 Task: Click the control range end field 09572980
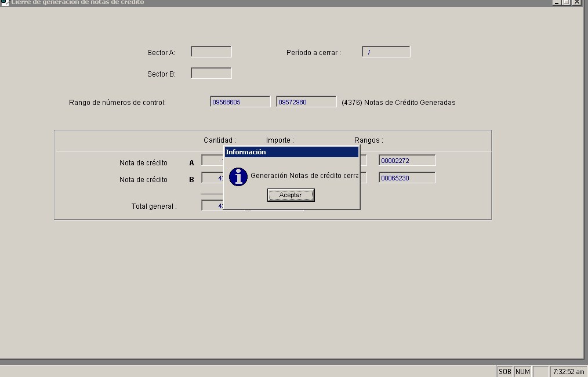coord(306,102)
